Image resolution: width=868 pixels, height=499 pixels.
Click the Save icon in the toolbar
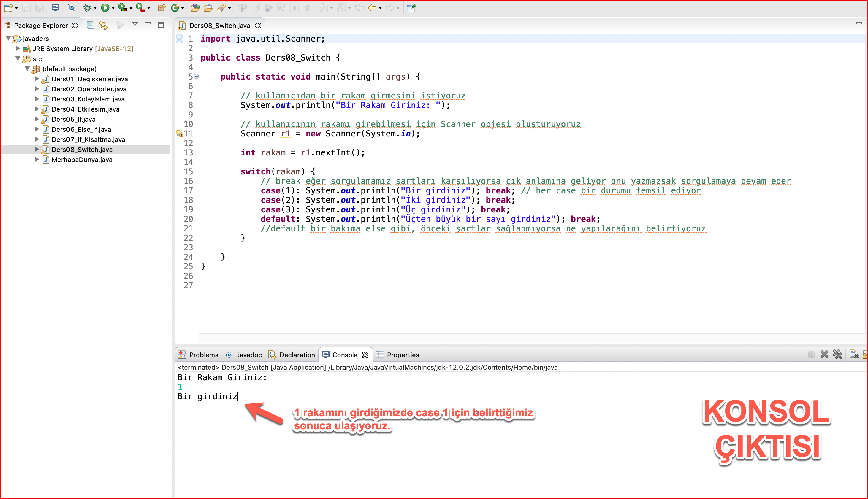(27, 8)
